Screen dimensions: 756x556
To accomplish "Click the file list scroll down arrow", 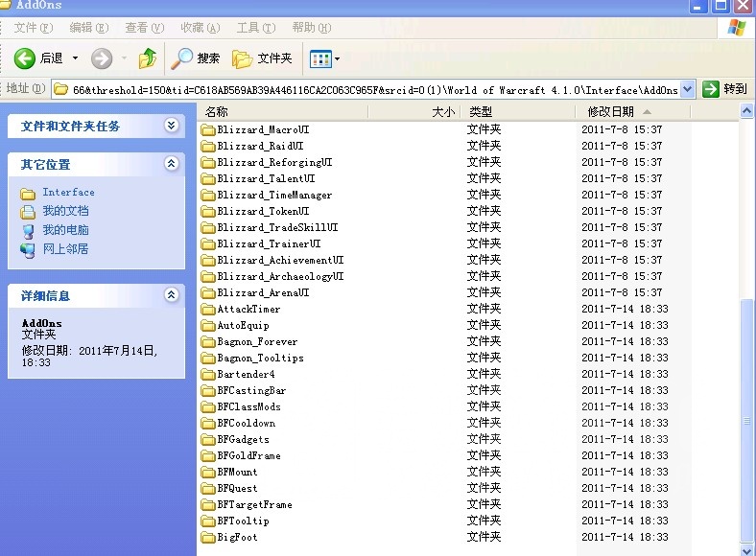I will tap(746, 549).
